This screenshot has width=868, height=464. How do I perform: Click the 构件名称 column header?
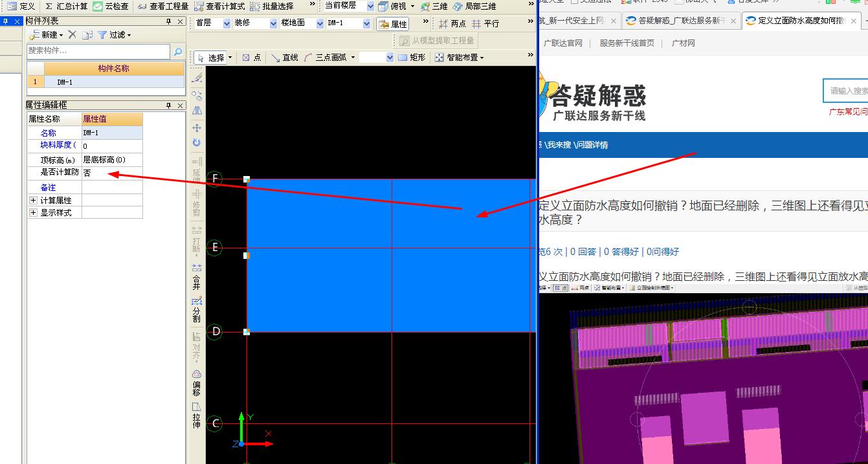point(114,69)
